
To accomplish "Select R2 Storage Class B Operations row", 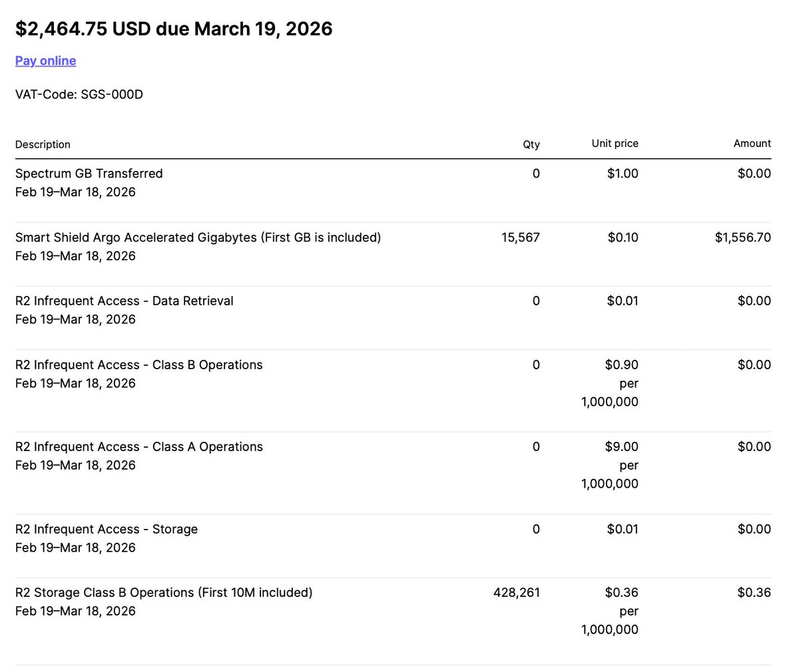I will pyautogui.click(x=164, y=592).
